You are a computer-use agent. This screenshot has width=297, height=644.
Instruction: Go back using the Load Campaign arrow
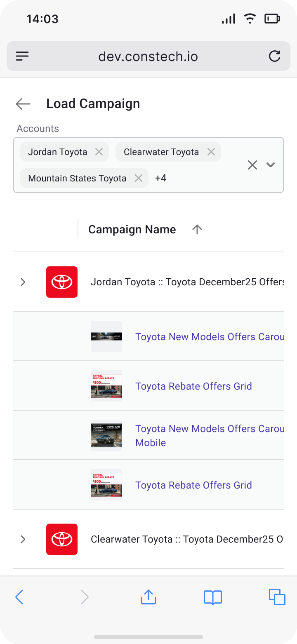[x=23, y=104]
